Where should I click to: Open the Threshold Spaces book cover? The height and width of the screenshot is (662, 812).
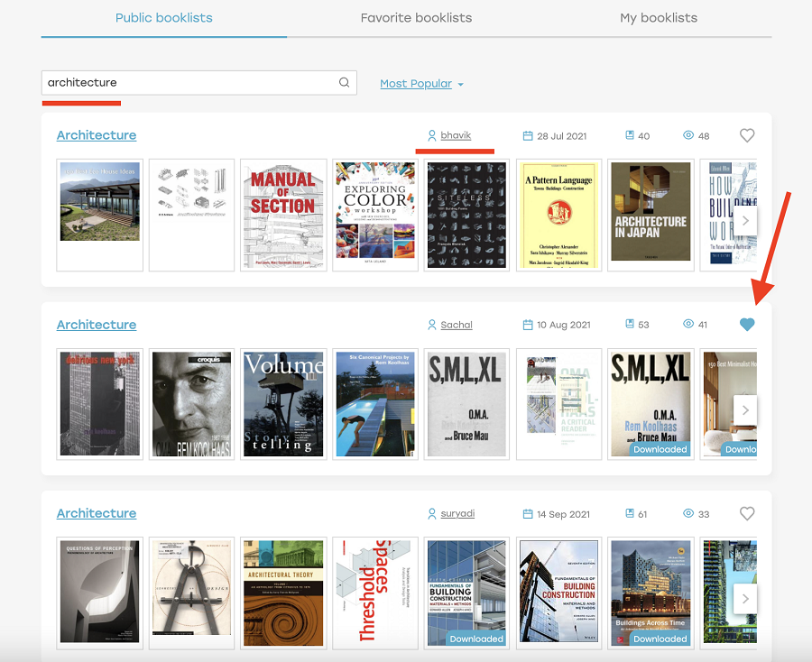pos(375,593)
